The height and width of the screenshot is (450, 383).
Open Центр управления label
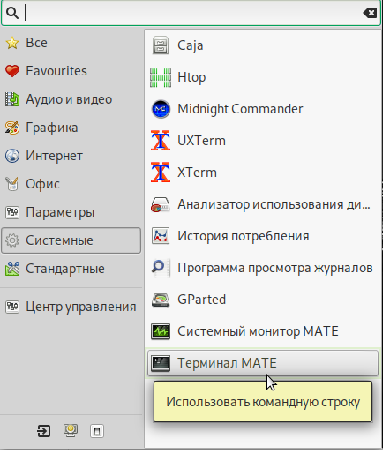pos(81,307)
